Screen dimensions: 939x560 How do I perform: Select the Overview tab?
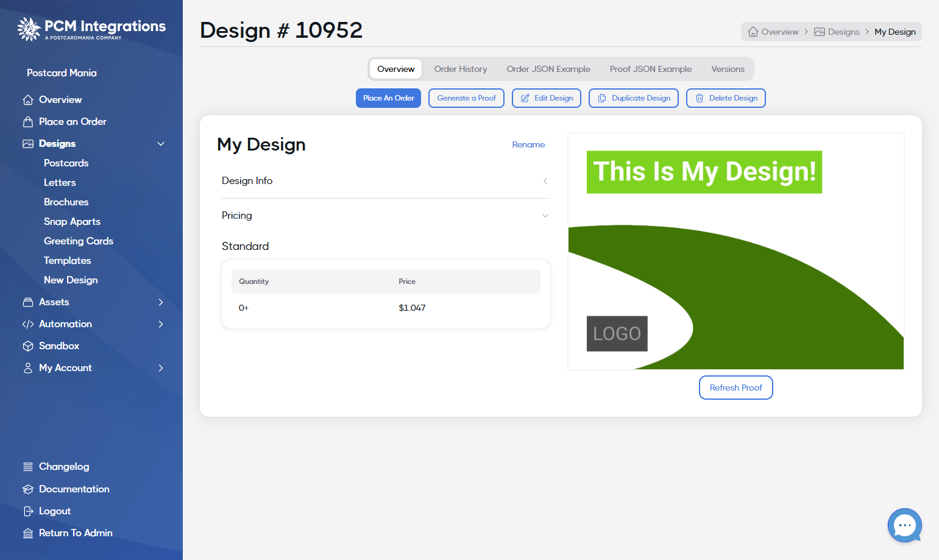395,69
